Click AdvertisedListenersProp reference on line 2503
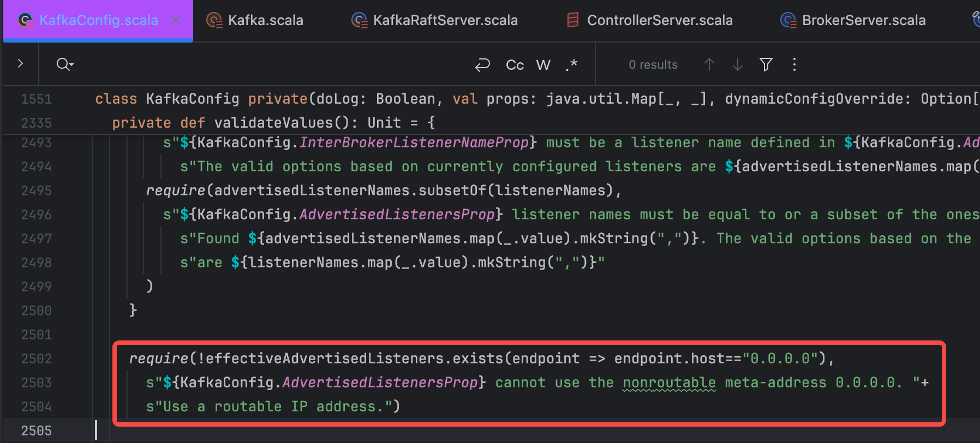Viewport: 980px width, 443px height. [x=380, y=382]
